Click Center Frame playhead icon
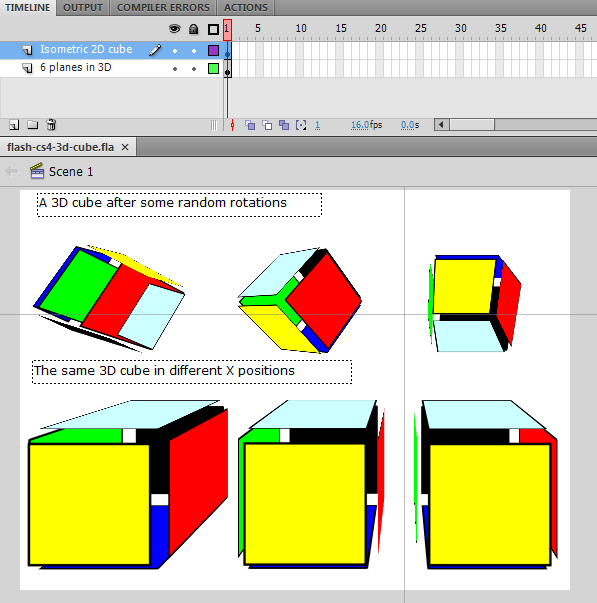Viewport: 597px width, 603px height. coord(232,125)
